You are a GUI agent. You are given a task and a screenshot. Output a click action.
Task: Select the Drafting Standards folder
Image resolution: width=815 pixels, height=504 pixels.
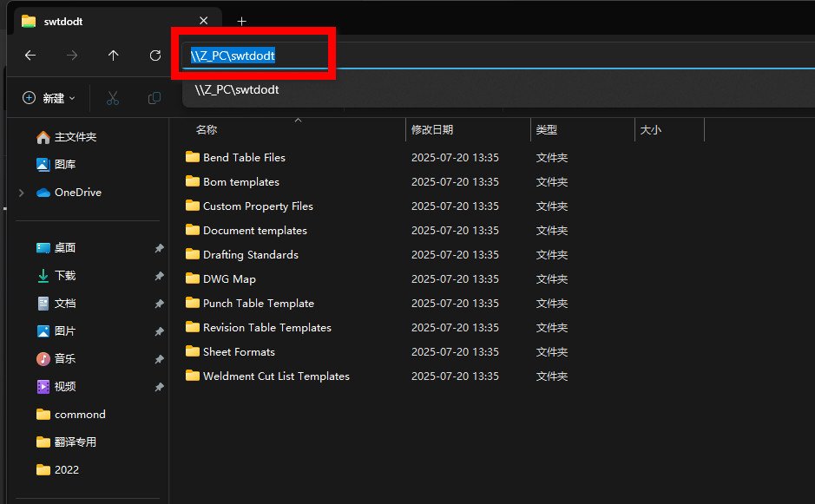250,255
